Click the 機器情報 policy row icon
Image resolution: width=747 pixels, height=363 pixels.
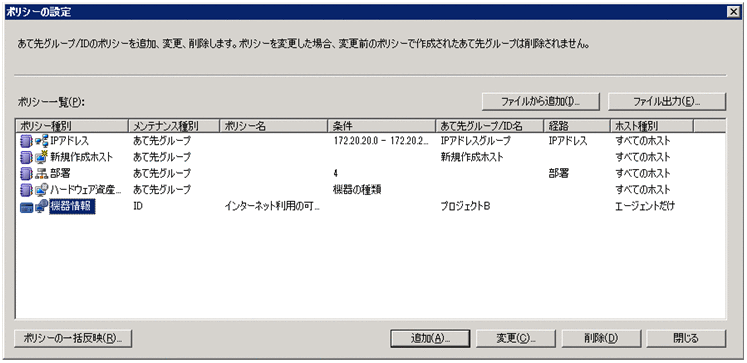click(x=34, y=206)
